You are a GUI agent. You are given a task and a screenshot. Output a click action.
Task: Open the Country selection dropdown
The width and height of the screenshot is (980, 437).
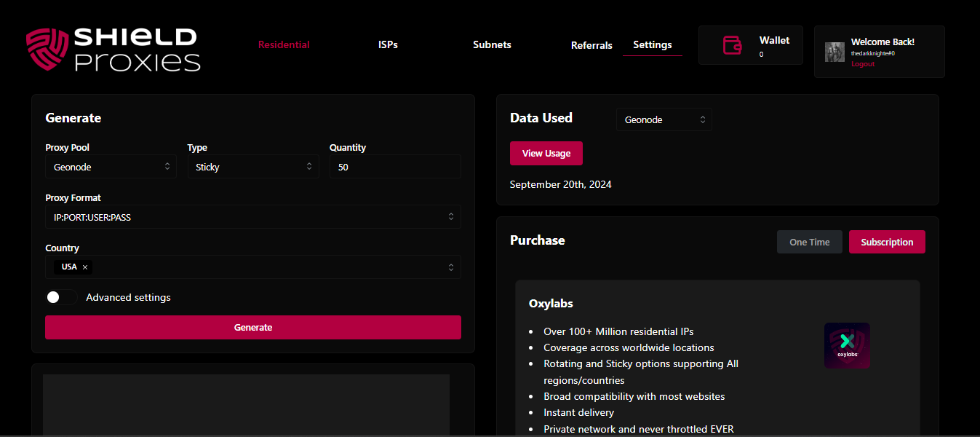click(269, 267)
